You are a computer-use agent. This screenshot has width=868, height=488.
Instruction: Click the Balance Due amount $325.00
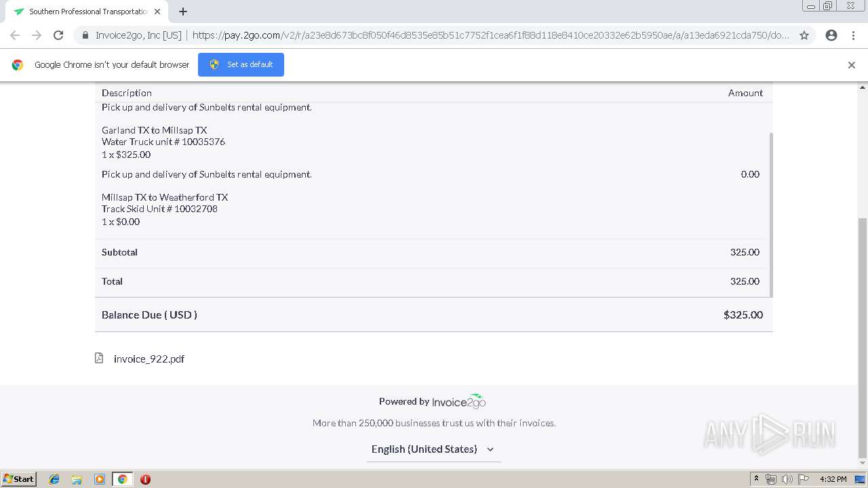(743, 314)
